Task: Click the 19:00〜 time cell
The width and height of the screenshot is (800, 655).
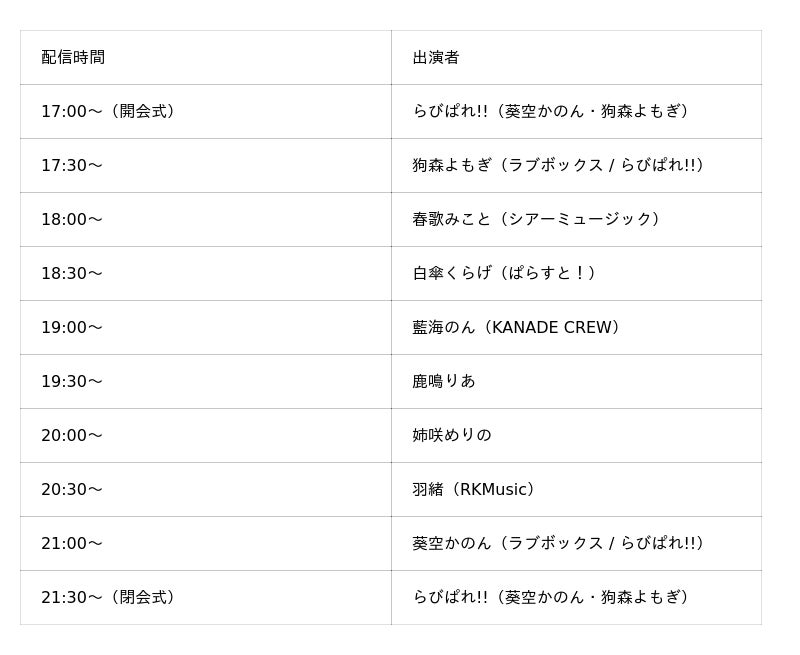Action: click(x=72, y=328)
